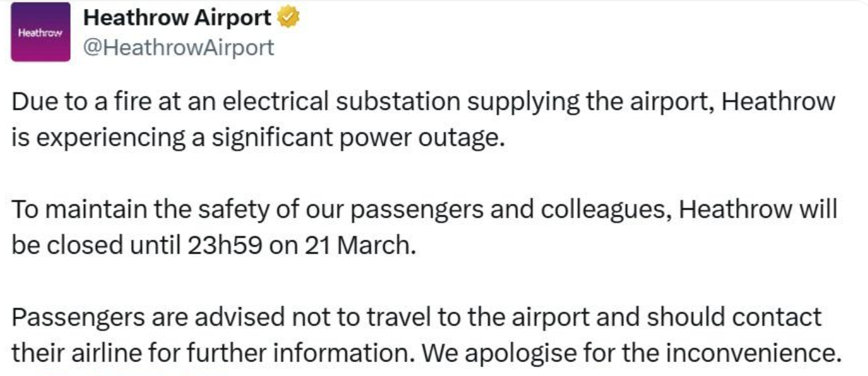Open the @HeathrowAirport handle link
The width and height of the screenshot is (868, 376).
click(179, 47)
